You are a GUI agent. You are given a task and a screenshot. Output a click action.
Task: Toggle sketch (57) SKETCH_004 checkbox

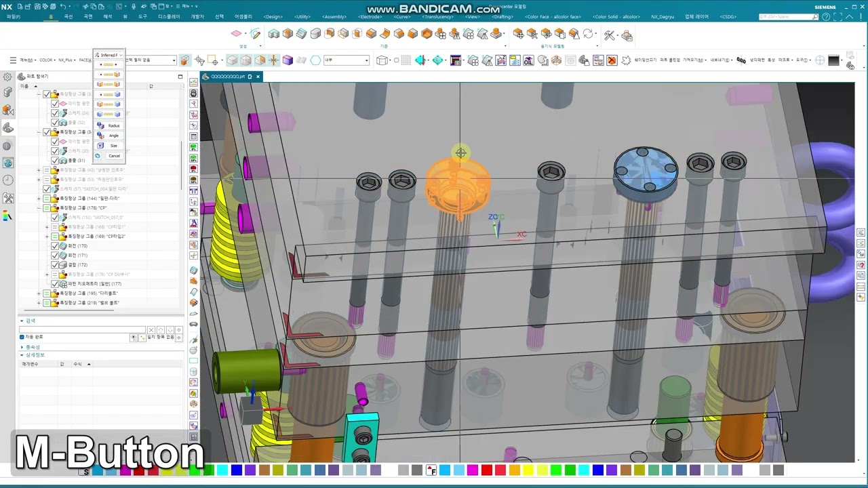(x=47, y=189)
